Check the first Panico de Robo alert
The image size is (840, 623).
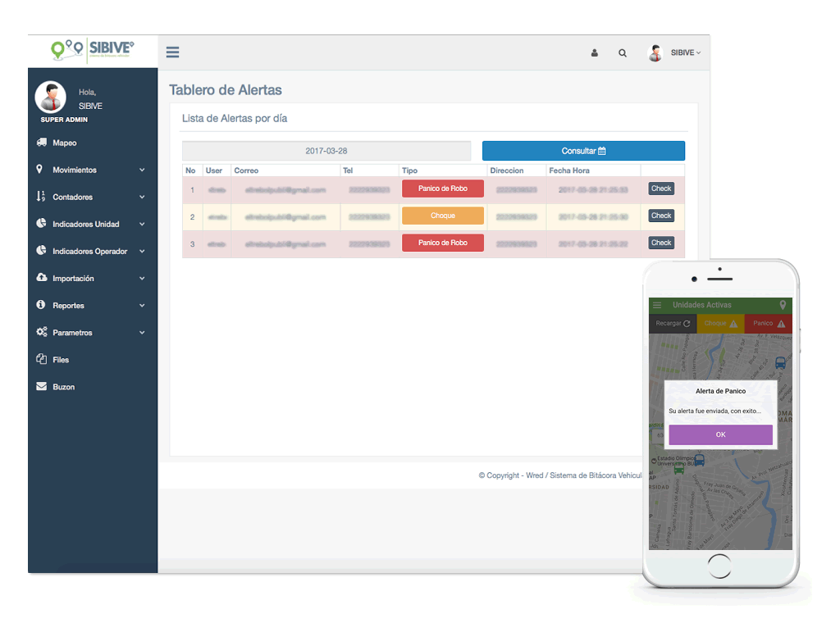(660, 188)
